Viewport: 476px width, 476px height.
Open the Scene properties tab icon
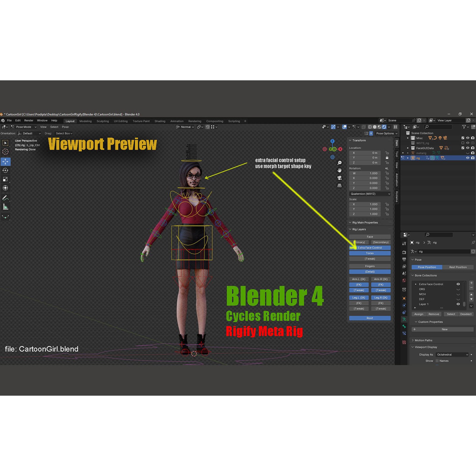(x=404, y=273)
